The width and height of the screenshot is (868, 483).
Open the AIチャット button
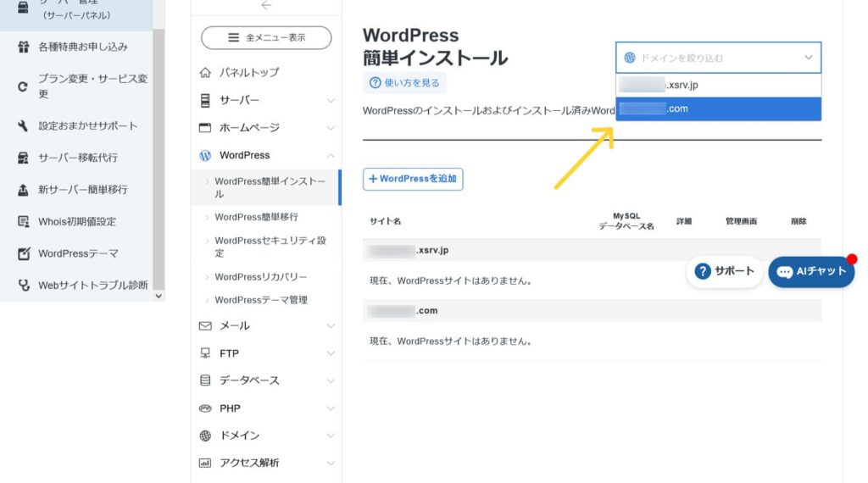click(811, 272)
